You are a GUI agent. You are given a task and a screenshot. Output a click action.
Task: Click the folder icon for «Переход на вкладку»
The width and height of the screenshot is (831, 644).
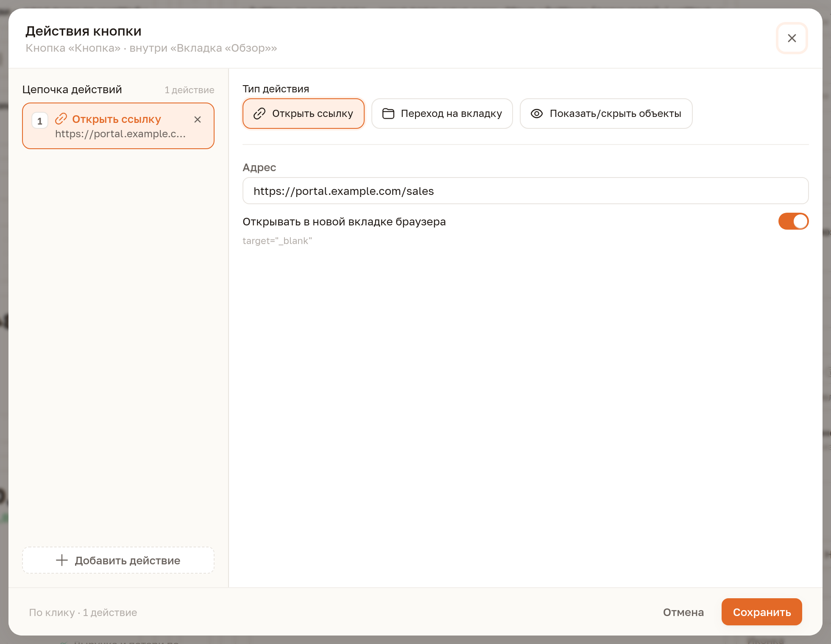388,114
